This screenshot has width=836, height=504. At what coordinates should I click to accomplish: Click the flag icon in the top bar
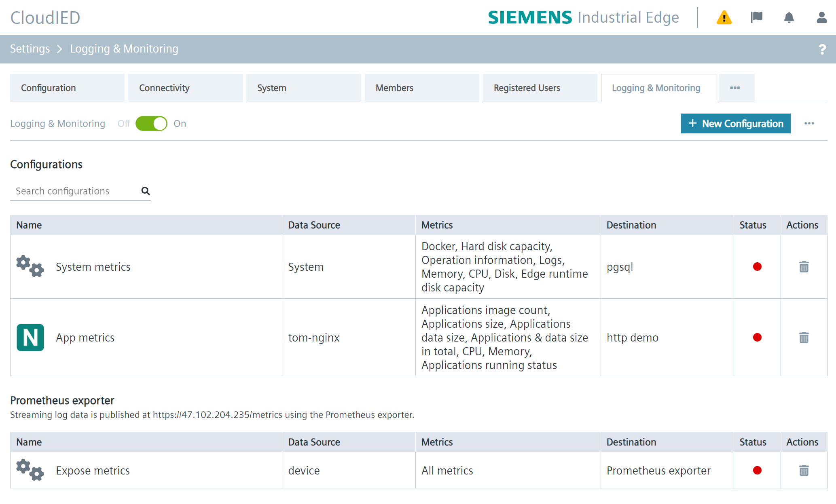756,17
